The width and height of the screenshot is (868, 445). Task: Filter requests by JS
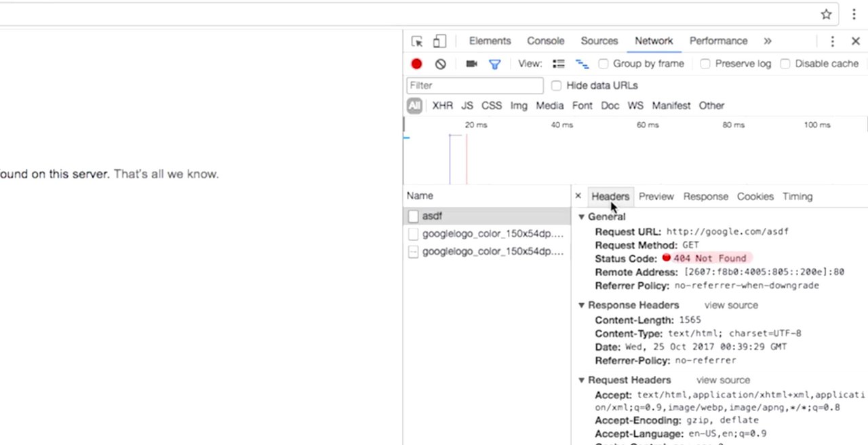(467, 106)
